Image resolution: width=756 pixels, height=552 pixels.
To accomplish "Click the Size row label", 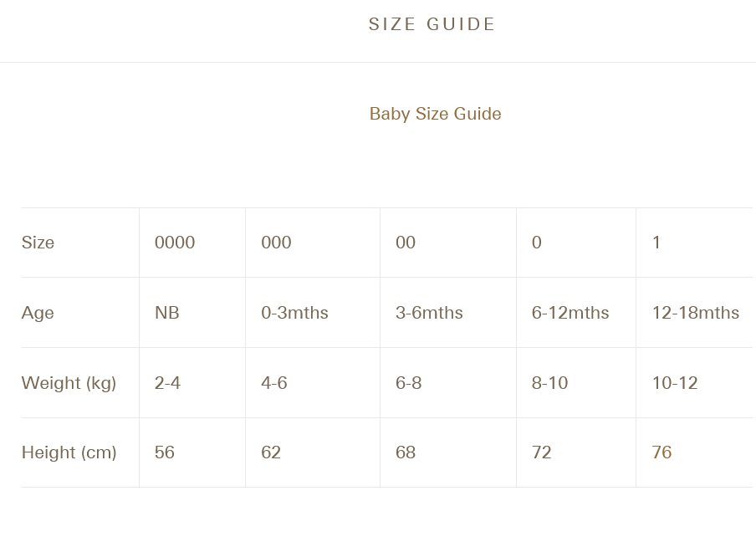I will pos(38,243).
